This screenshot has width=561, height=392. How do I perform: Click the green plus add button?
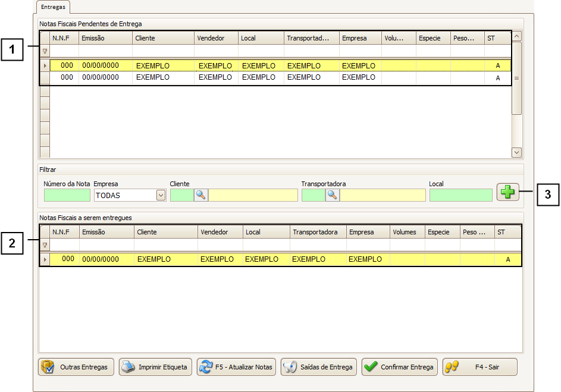[507, 193]
